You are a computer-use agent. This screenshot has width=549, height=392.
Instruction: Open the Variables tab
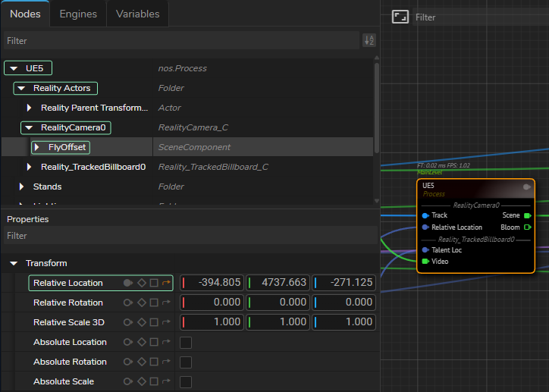pyautogui.click(x=137, y=14)
